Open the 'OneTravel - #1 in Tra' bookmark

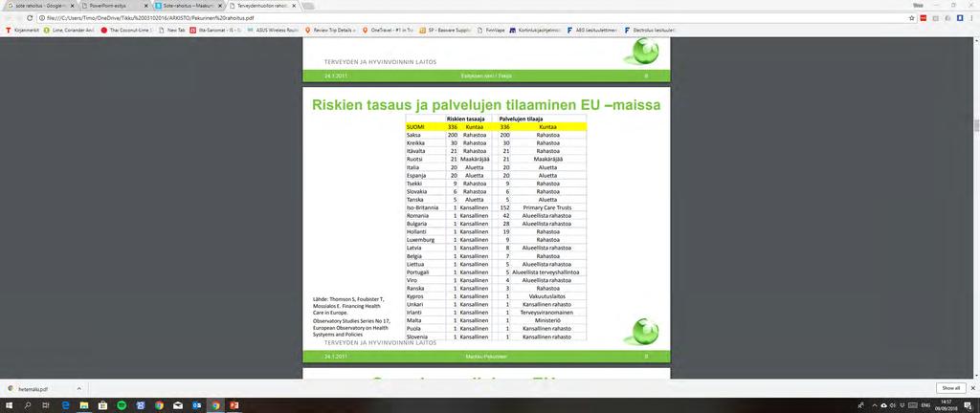tap(388, 30)
